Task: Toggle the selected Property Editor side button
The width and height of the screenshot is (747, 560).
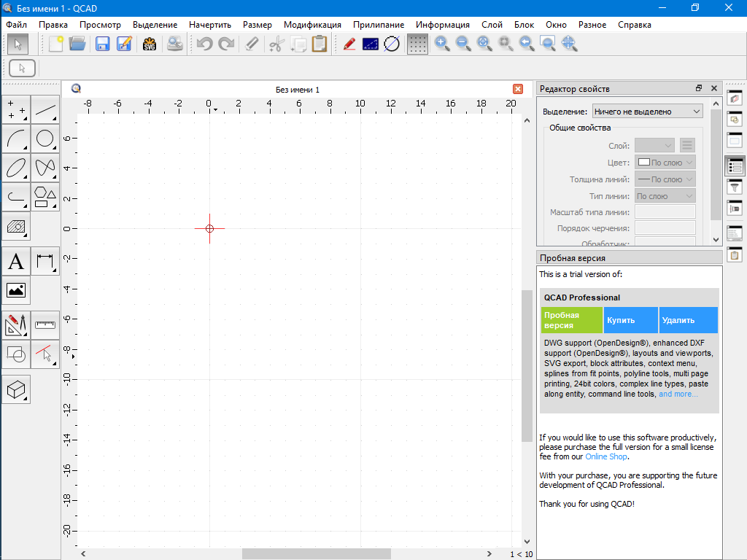Action: point(735,167)
